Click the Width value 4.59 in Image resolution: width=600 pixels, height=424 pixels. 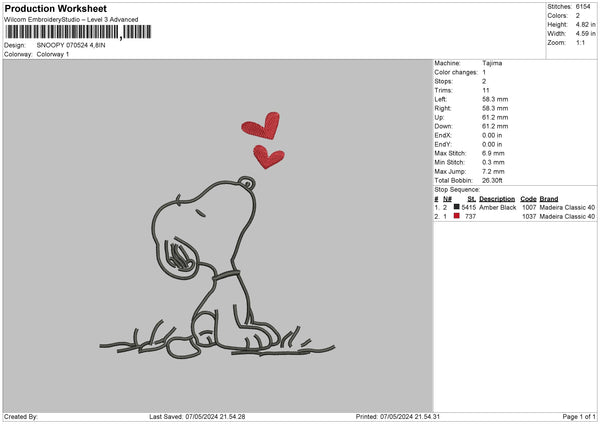[x=585, y=34]
